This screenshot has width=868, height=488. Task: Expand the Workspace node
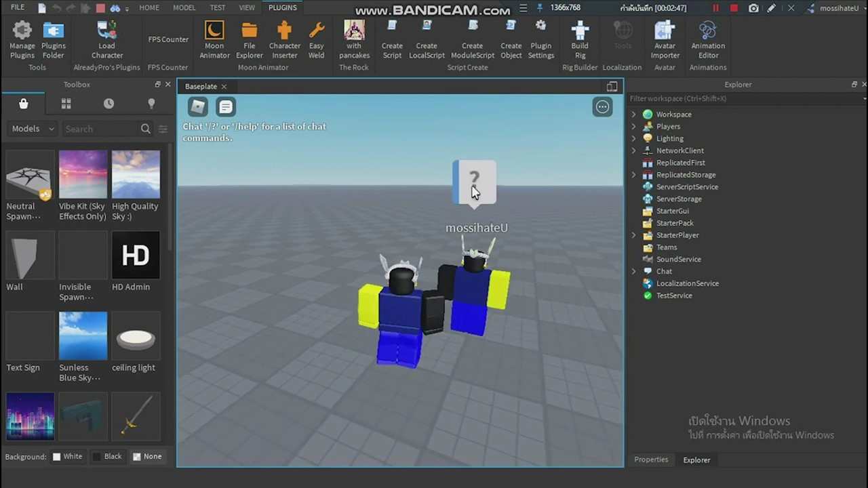pyautogui.click(x=634, y=115)
